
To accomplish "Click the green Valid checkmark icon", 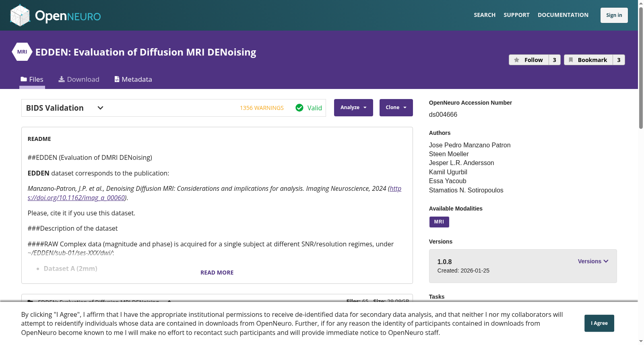I will tap(299, 108).
